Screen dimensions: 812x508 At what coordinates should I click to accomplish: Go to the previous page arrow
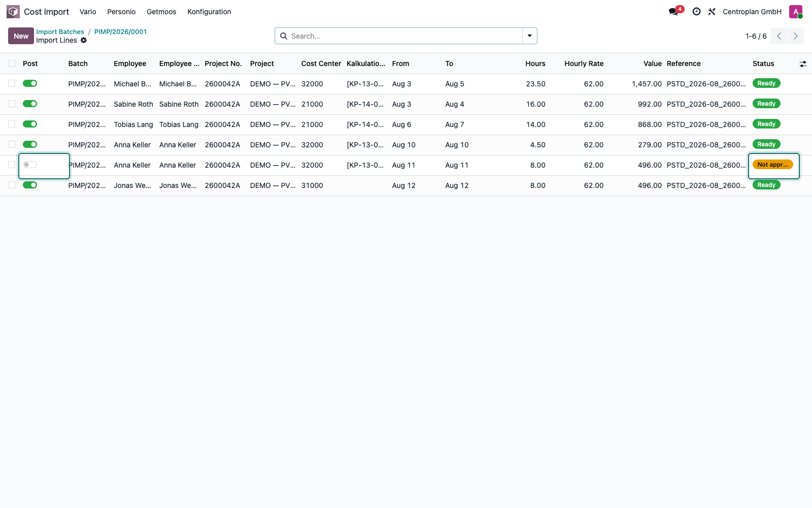click(779, 36)
